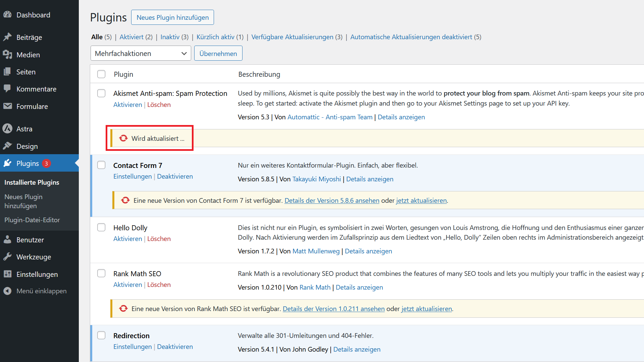Click the update icon in Rank Math SEO notice

tap(123, 308)
